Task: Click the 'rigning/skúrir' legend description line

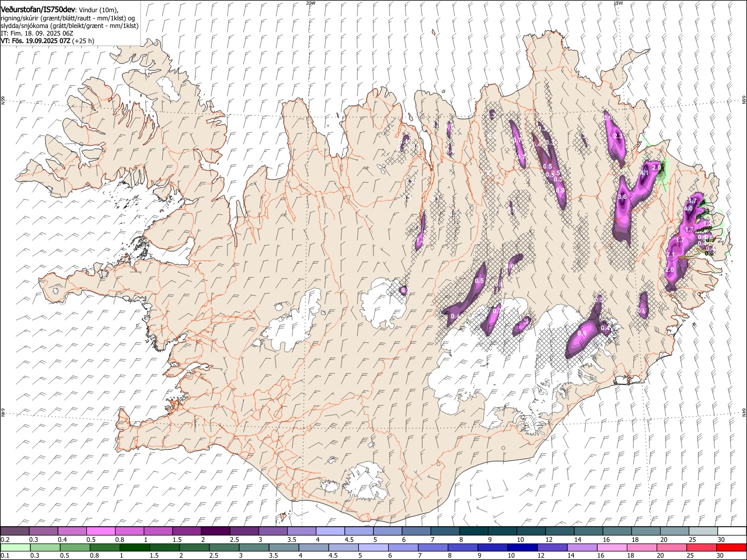Action: tap(68, 18)
